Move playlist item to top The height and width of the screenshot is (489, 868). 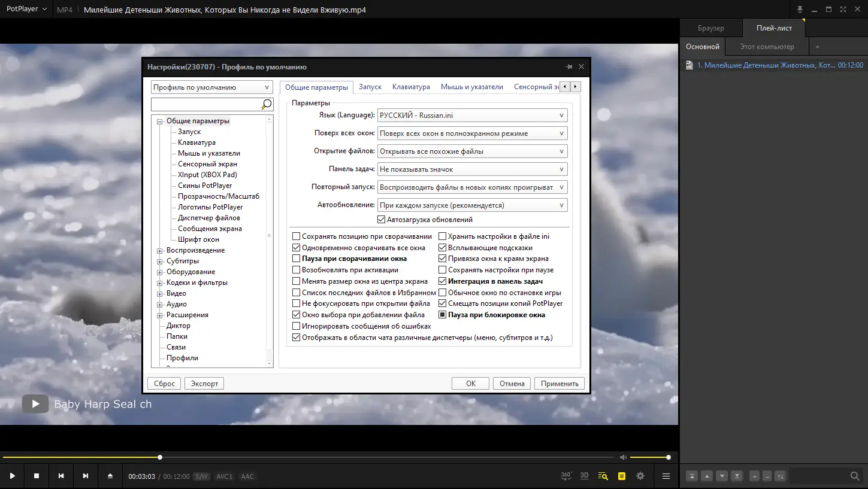[692, 476]
